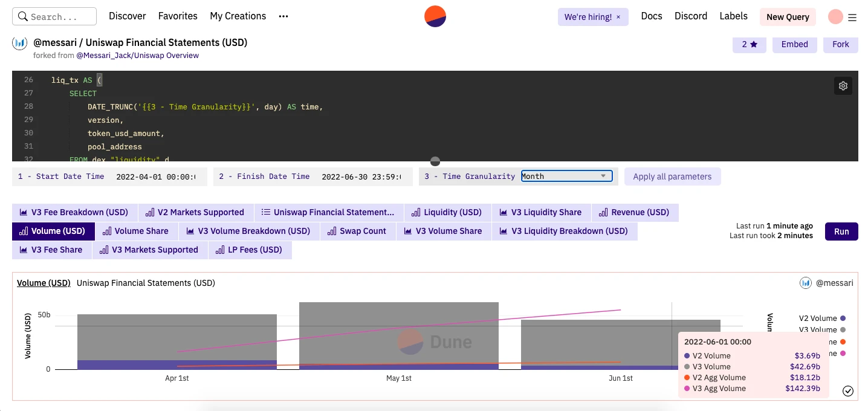Click the Embed button
868x411 pixels.
point(794,44)
